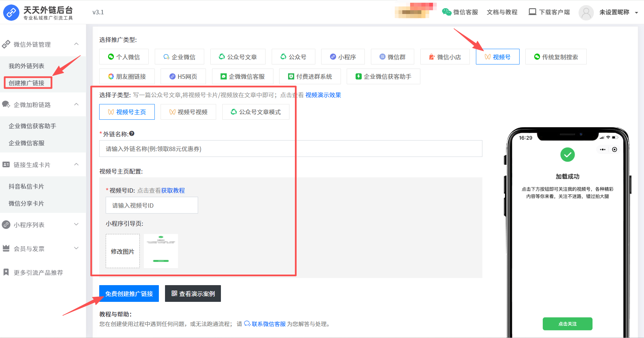Select 视频号主页 sub-type option
The height and width of the screenshot is (338, 644).
127,112
